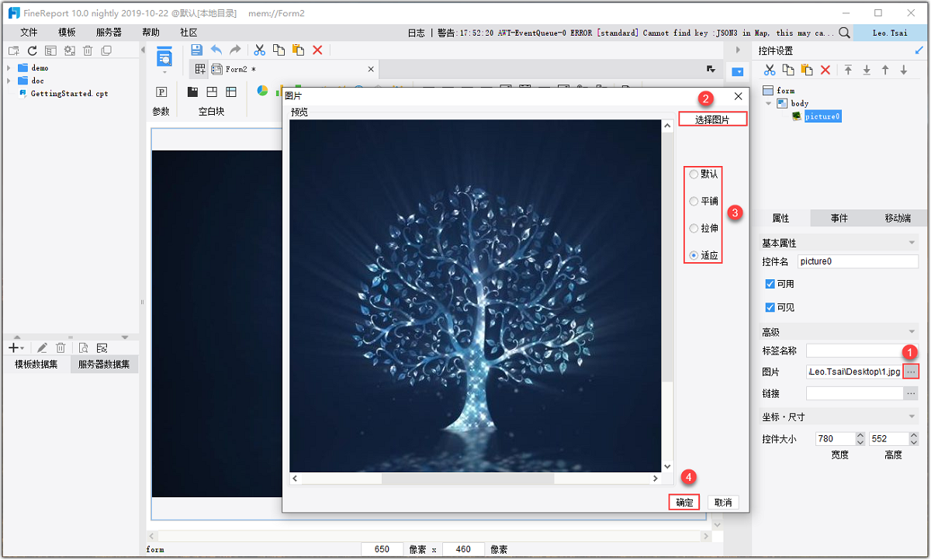Click the undo arrow in main toolbar
Screen dimensions: 931x560
tap(216, 50)
